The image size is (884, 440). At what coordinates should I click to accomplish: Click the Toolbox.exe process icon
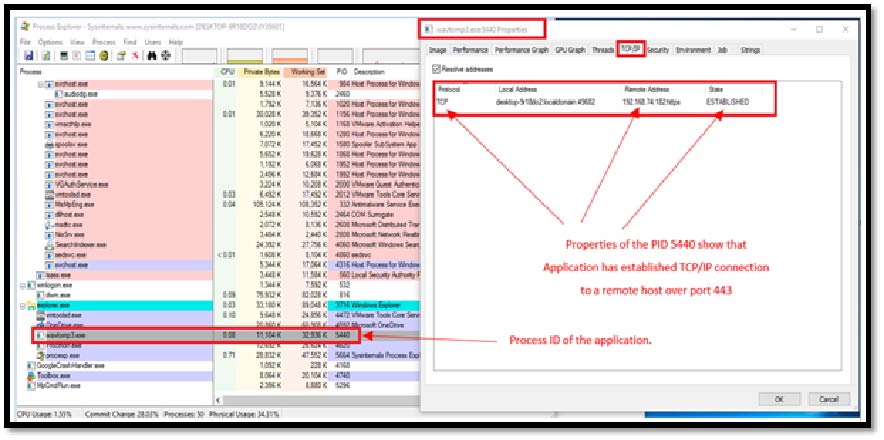pos(32,376)
